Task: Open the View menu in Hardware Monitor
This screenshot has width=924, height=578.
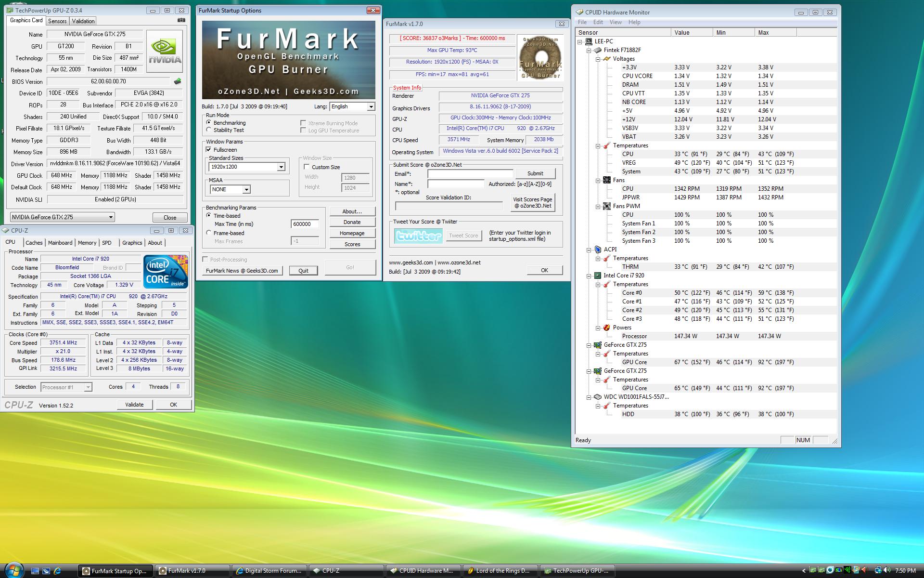Action: 616,22
